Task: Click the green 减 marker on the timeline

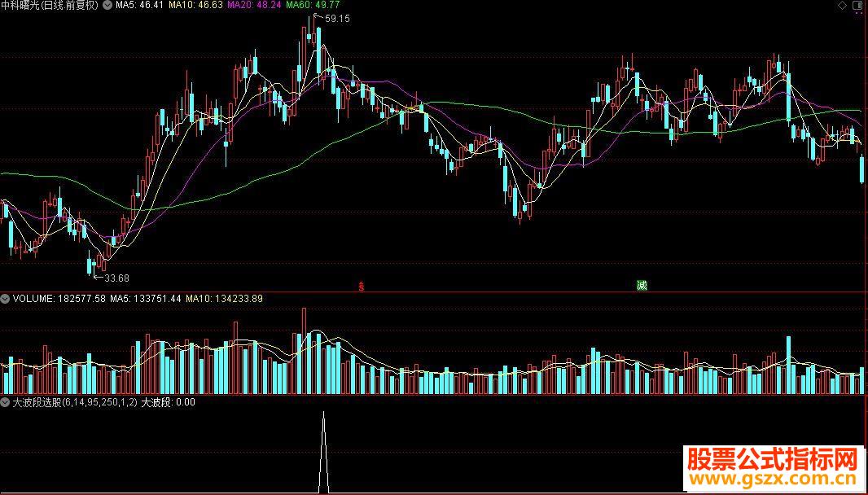Action: tap(642, 286)
